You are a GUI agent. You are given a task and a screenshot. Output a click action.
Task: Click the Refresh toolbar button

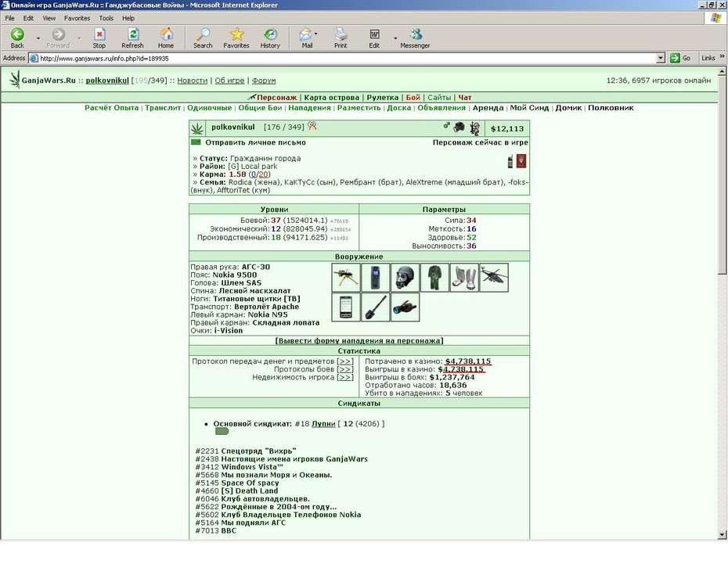pos(132,38)
